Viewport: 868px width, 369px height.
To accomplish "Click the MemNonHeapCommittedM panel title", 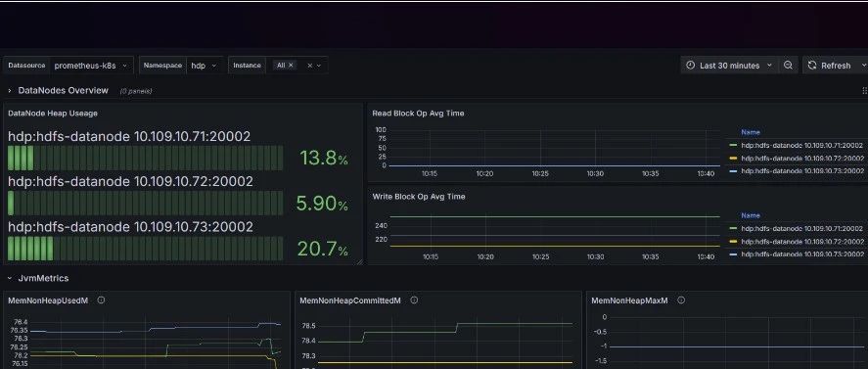I will pos(350,300).
